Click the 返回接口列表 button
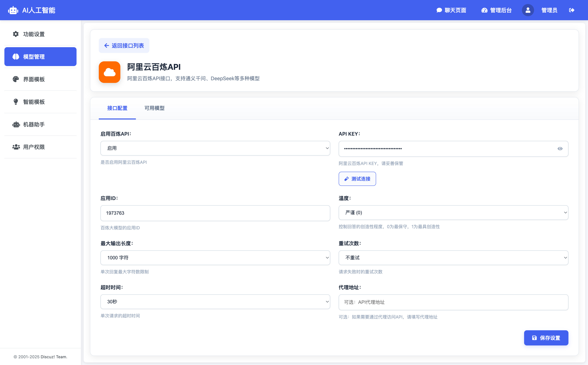The width and height of the screenshot is (588, 365). 124,45
